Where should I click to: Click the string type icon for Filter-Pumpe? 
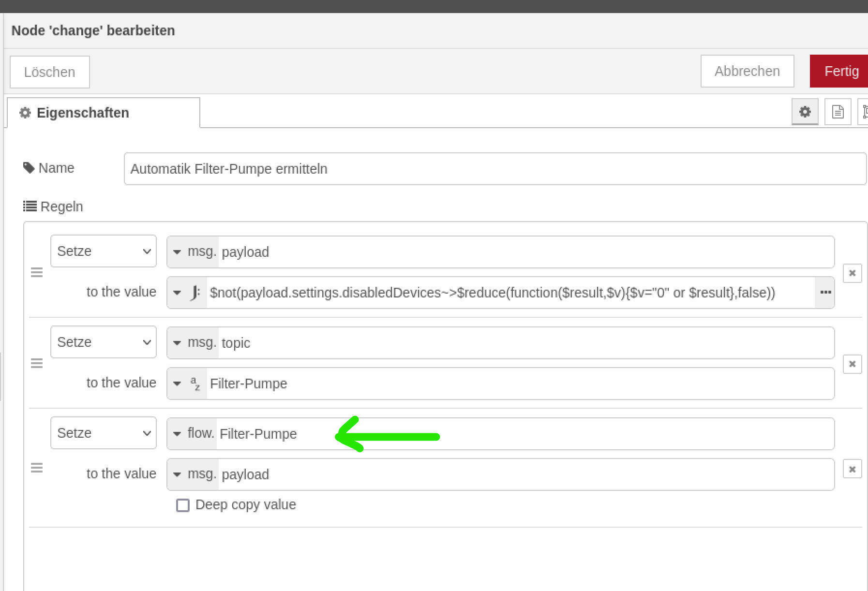coord(195,384)
